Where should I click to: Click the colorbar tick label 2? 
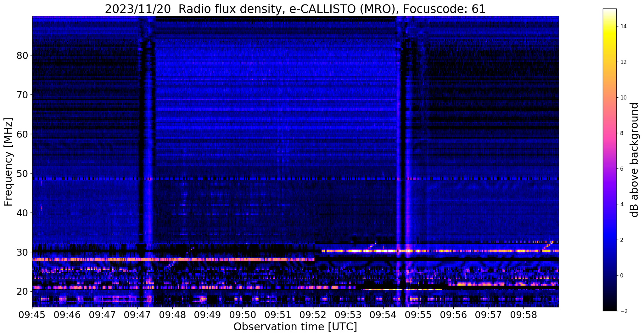[621, 240]
